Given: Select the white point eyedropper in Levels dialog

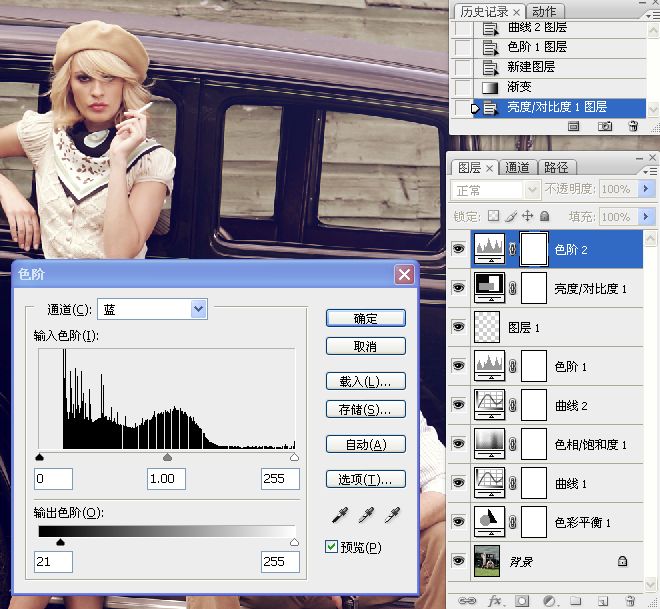Looking at the screenshot, I should click(x=392, y=515).
